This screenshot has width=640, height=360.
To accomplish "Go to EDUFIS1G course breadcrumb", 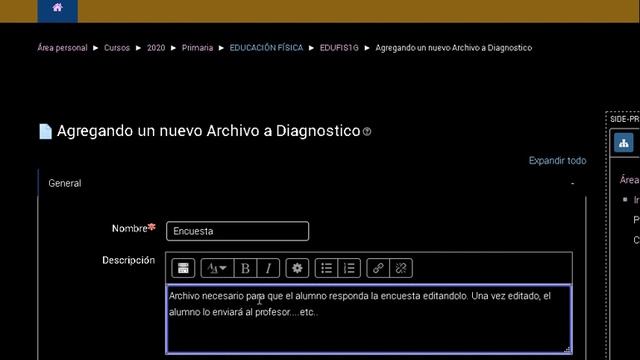I will (339, 48).
